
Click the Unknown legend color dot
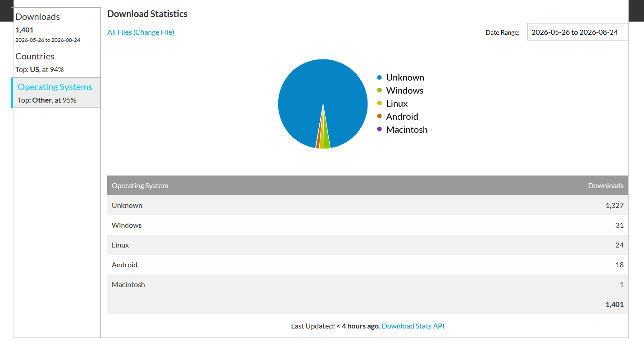[380, 77]
